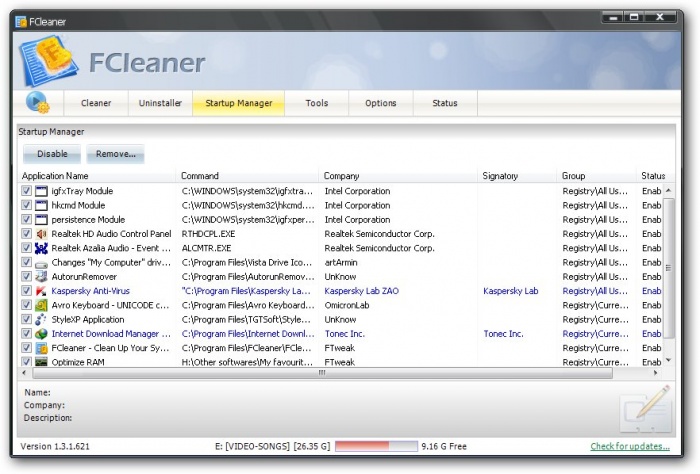Click the Realtek Azalia Audio blue icon
Screen dimensions: 700x474
coord(41,248)
